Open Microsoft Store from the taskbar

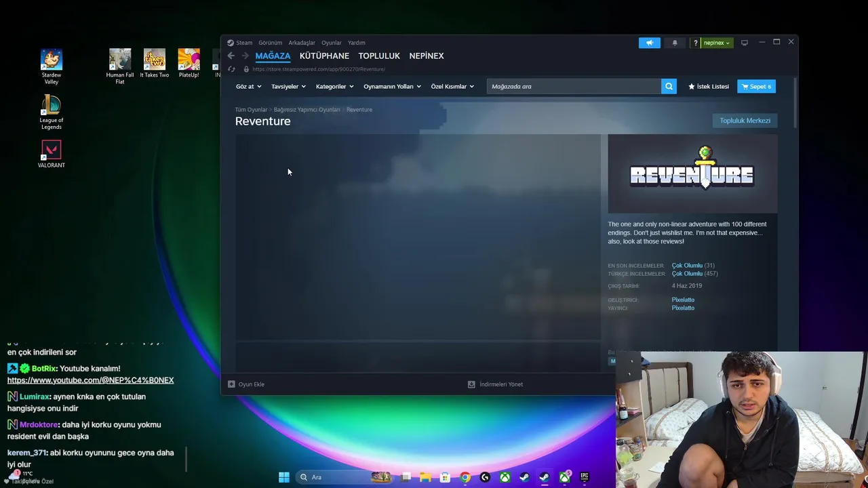tap(445, 477)
